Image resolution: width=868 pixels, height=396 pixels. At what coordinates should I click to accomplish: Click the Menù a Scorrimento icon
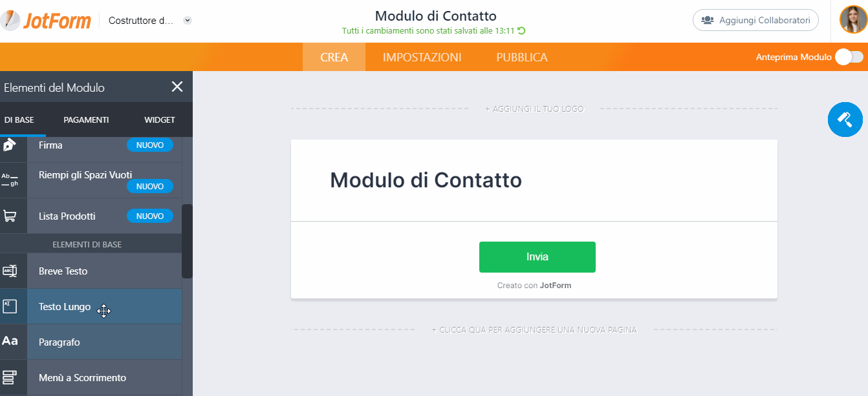click(10, 377)
